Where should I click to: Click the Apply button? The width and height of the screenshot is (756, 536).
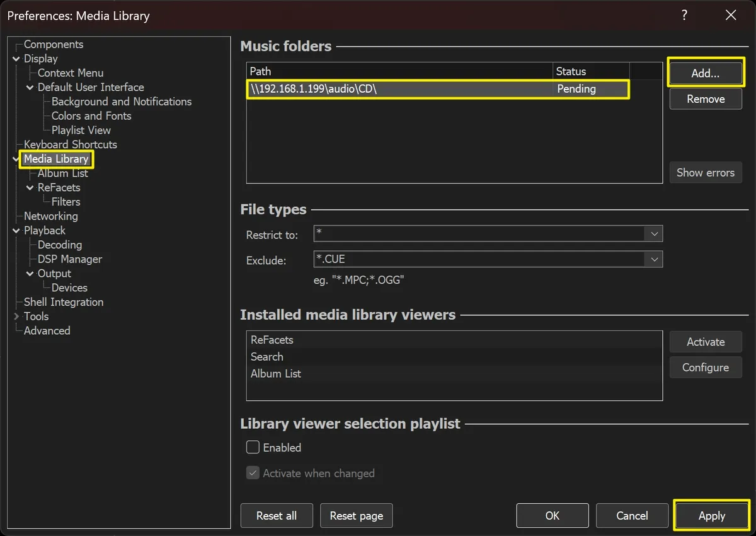click(x=712, y=516)
